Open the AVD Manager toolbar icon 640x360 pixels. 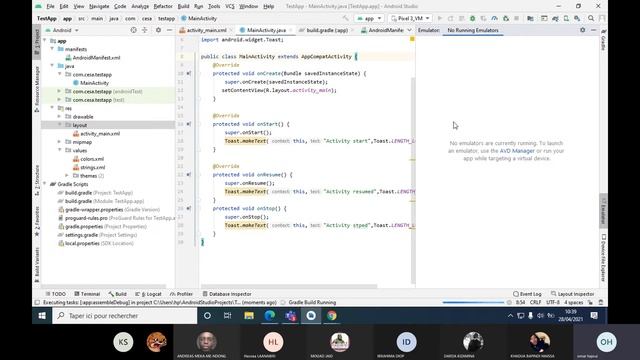click(566, 18)
